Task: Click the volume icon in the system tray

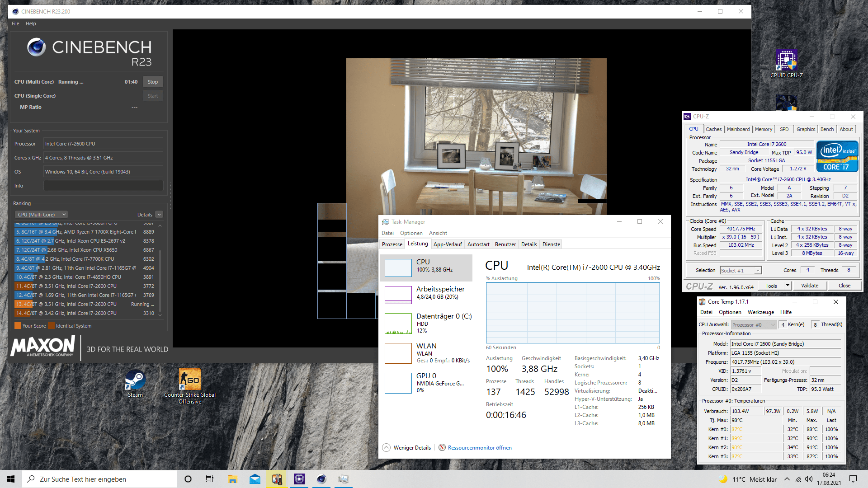Action: coord(808,479)
